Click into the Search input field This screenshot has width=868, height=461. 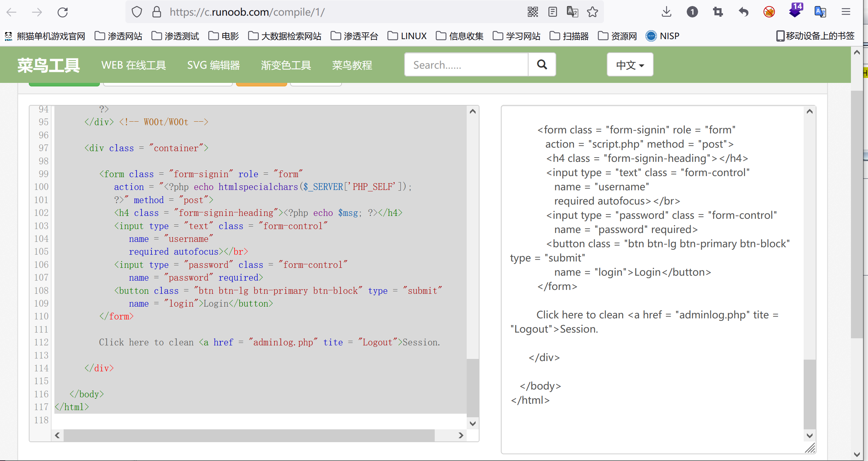[466, 64]
